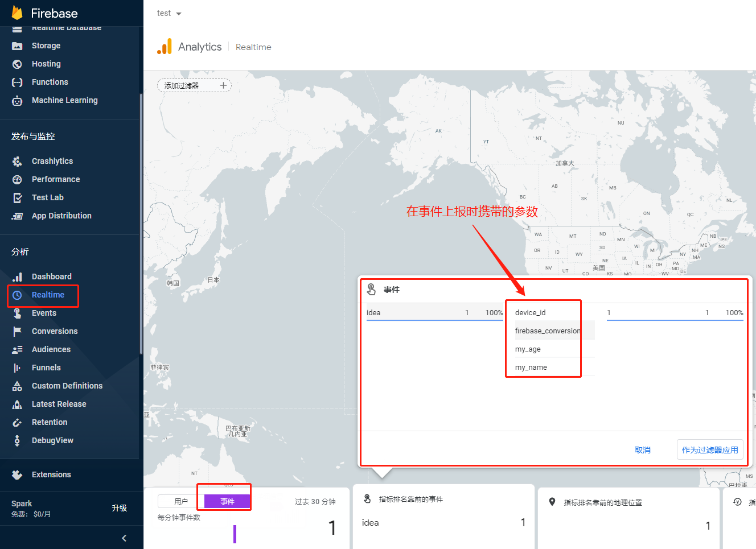Click the 作为过滤器应用 button

tap(710, 450)
